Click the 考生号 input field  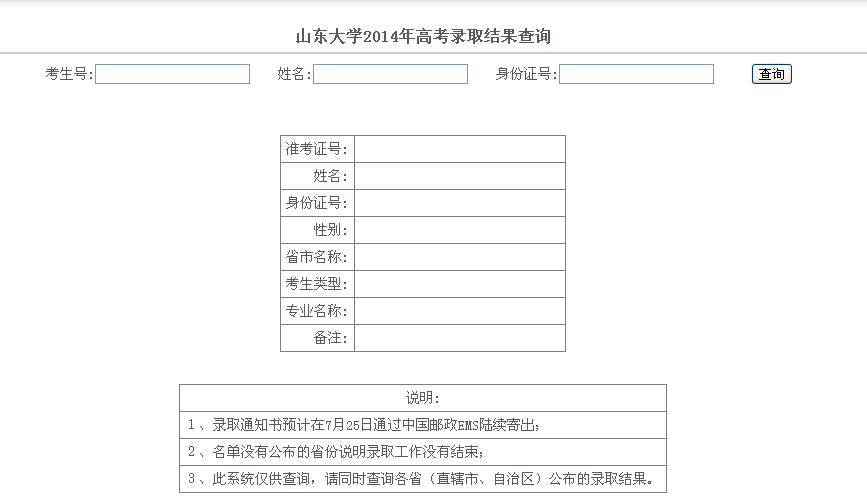click(x=172, y=74)
